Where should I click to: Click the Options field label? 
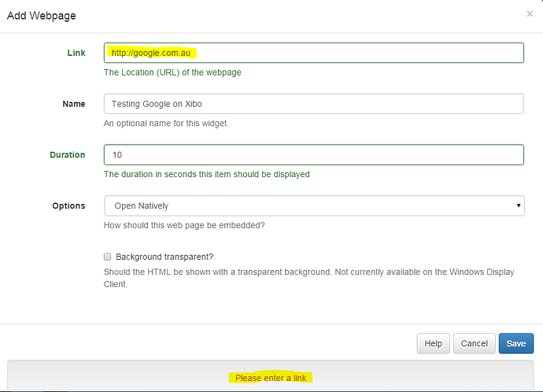click(68, 205)
